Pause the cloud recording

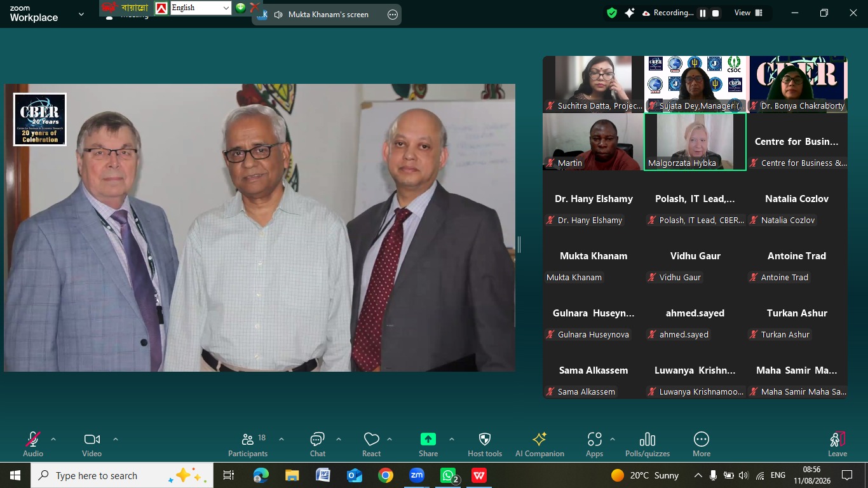tap(703, 13)
